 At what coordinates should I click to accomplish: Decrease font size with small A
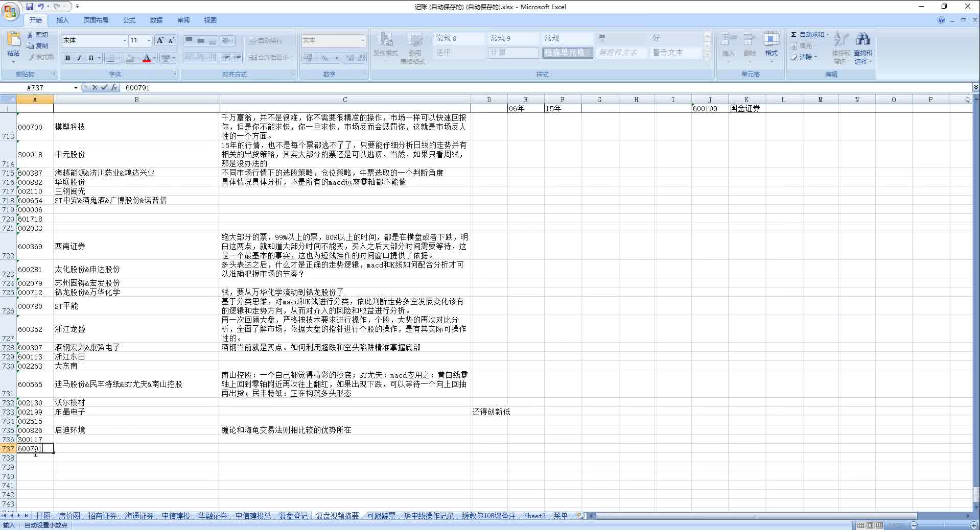pos(171,40)
